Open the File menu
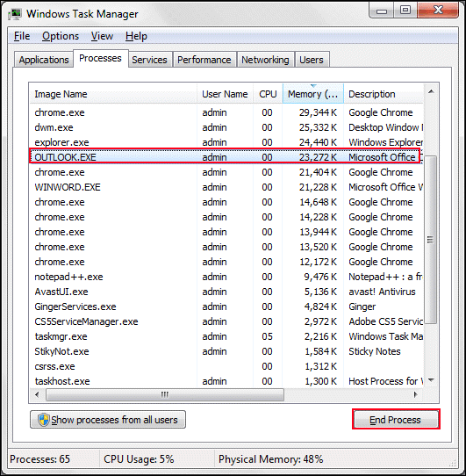 pos(22,36)
